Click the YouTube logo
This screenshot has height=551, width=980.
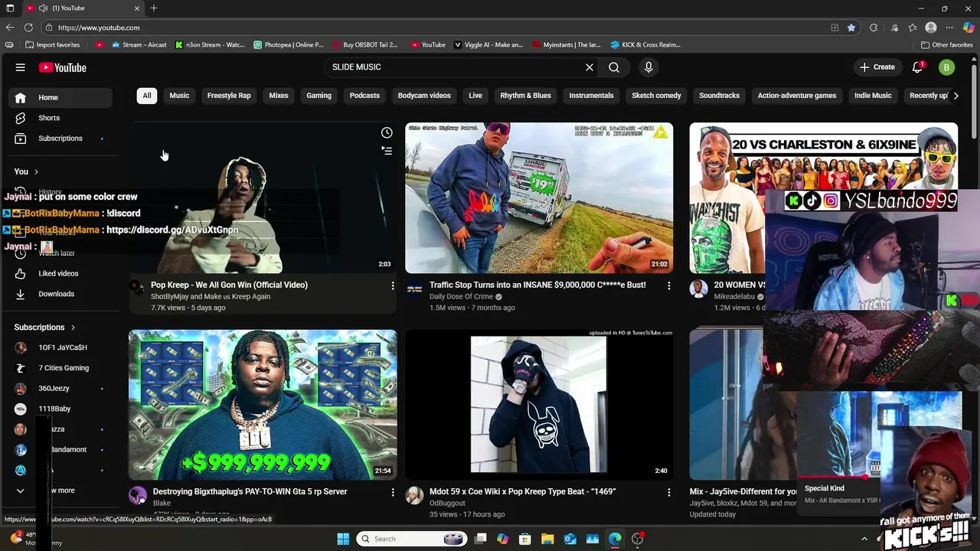[63, 67]
